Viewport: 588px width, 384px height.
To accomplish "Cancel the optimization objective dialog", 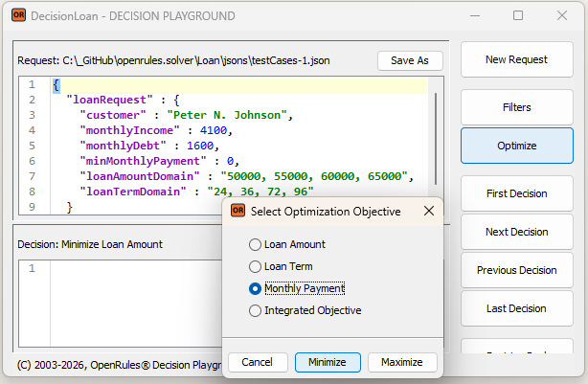I will click(x=258, y=362).
